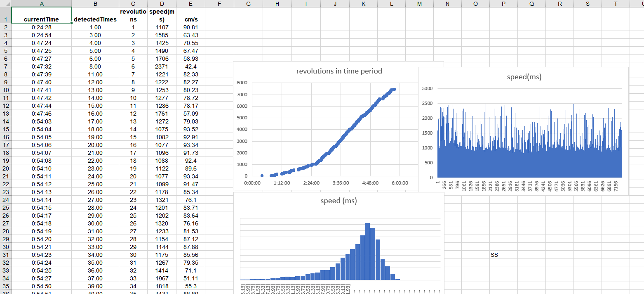Image resolution: width=644 pixels, height=294 pixels.
Task: Select cell D13 containing 1761
Action: point(161,114)
